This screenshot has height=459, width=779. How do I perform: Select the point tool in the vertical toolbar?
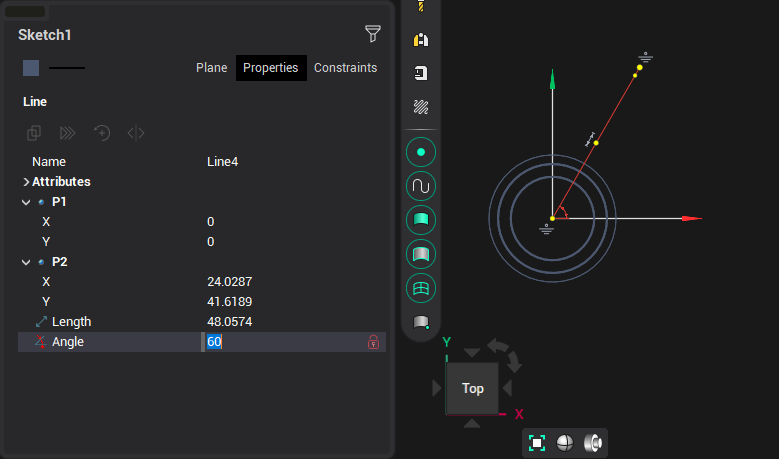pyautogui.click(x=421, y=152)
